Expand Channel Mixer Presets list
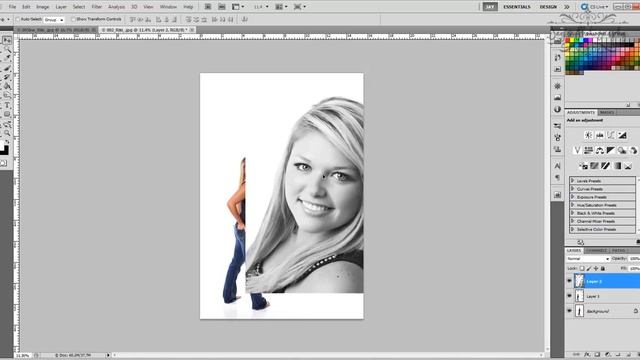 tap(573, 221)
